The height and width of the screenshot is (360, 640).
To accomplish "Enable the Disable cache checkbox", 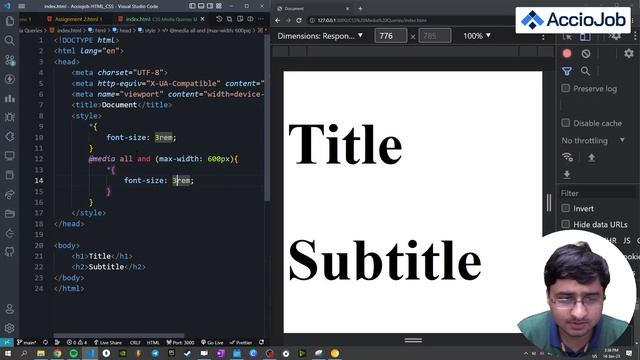I will (566, 123).
